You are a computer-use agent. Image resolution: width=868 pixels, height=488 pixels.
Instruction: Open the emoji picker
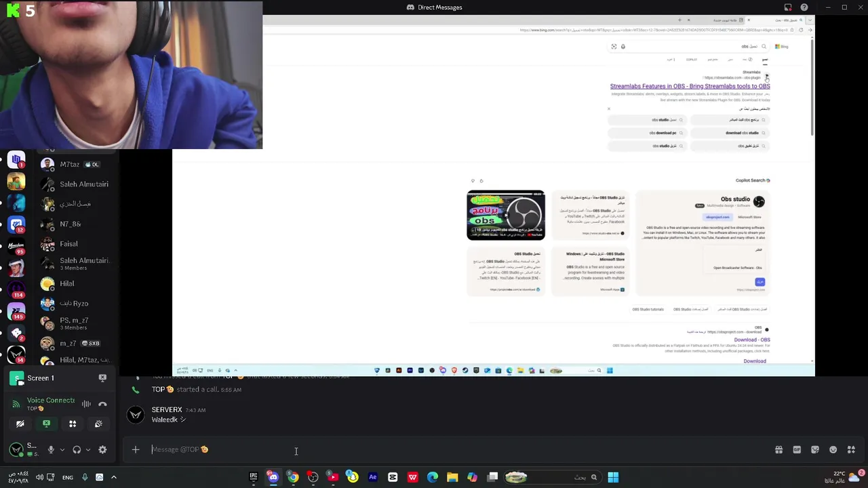coord(833,449)
